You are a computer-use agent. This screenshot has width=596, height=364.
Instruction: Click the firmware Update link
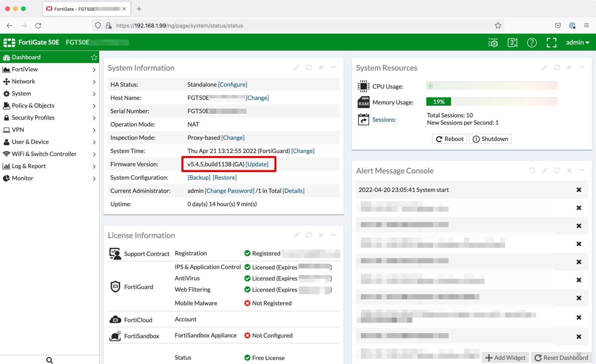pos(257,164)
